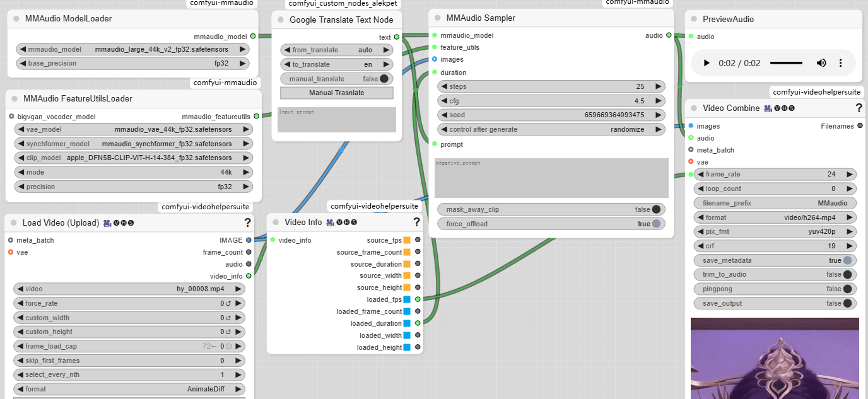Image resolution: width=868 pixels, height=399 pixels.
Task: Click the Filenames output port on Video Combine
Action: pyautogui.click(x=860, y=126)
